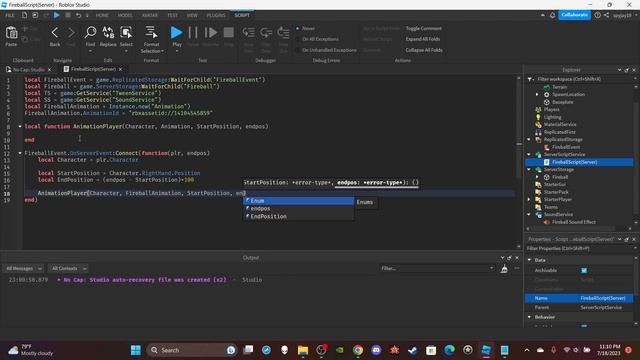
Task: Select FireballEvent in Explorer
Action: 566,147
